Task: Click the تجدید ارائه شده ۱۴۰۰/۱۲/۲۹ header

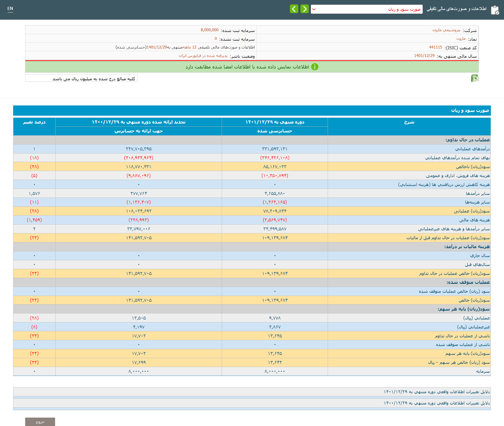Action: [x=139, y=122]
